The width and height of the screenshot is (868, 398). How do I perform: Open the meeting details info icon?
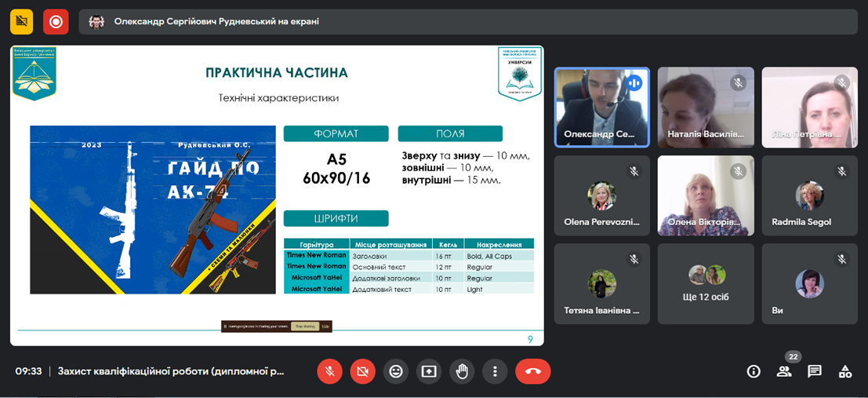[754, 371]
